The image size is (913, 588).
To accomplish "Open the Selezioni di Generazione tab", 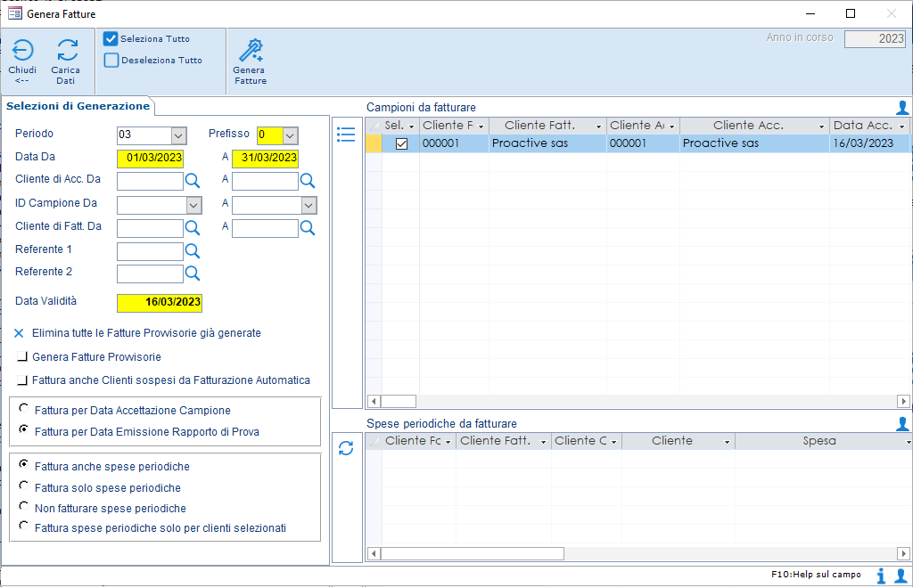I will pyautogui.click(x=78, y=106).
